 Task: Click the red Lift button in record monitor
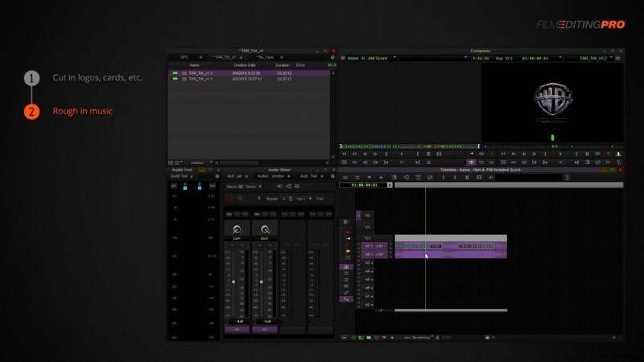(609, 154)
